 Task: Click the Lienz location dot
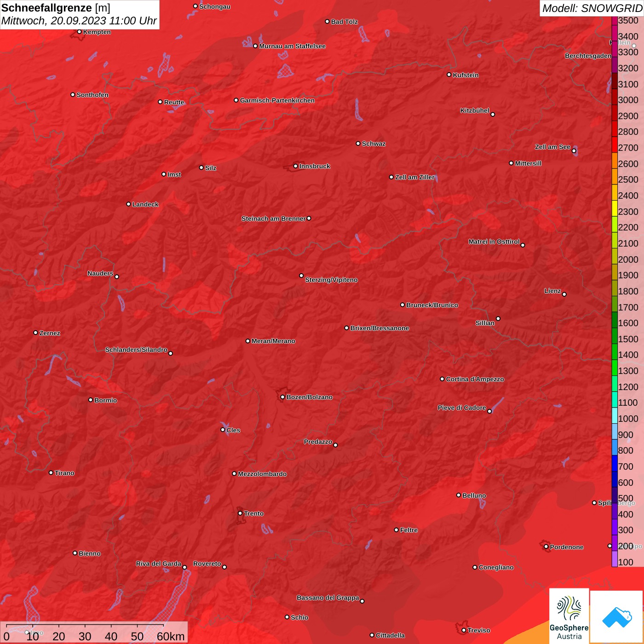(x=564, y=294)
